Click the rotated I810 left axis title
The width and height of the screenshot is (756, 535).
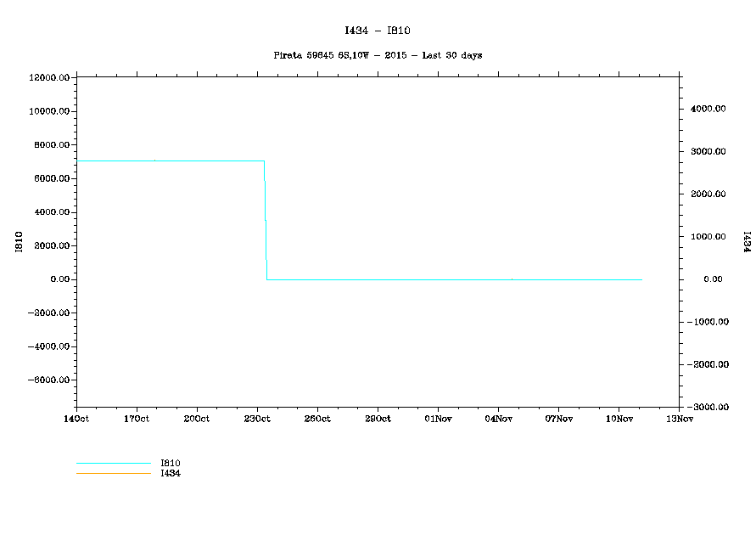pyautogui.click(x=19, y=242)
